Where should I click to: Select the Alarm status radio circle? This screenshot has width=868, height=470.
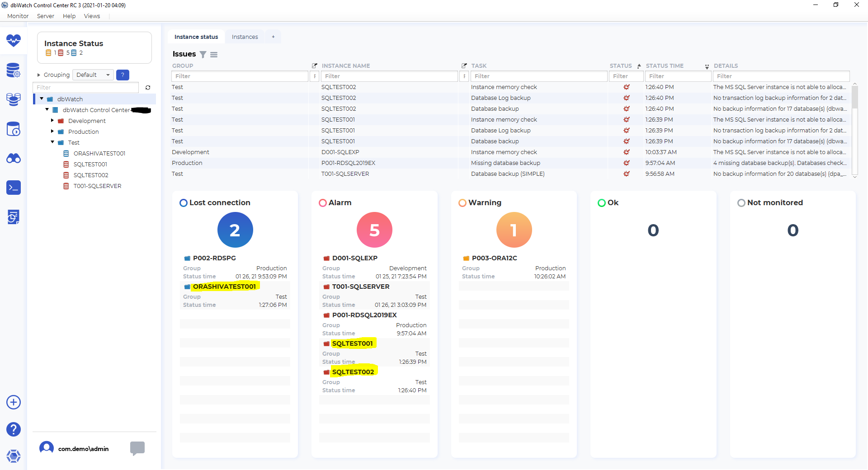[x=323, y=203]
